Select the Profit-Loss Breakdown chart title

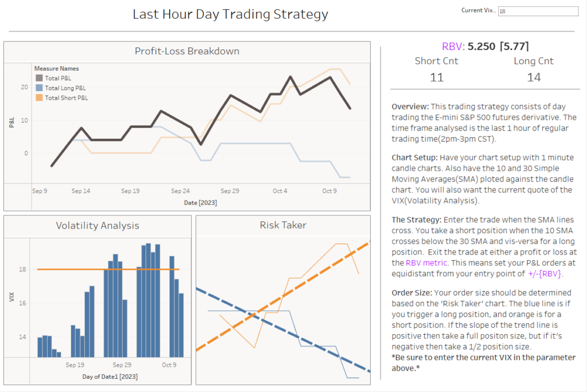coord(186,51)
